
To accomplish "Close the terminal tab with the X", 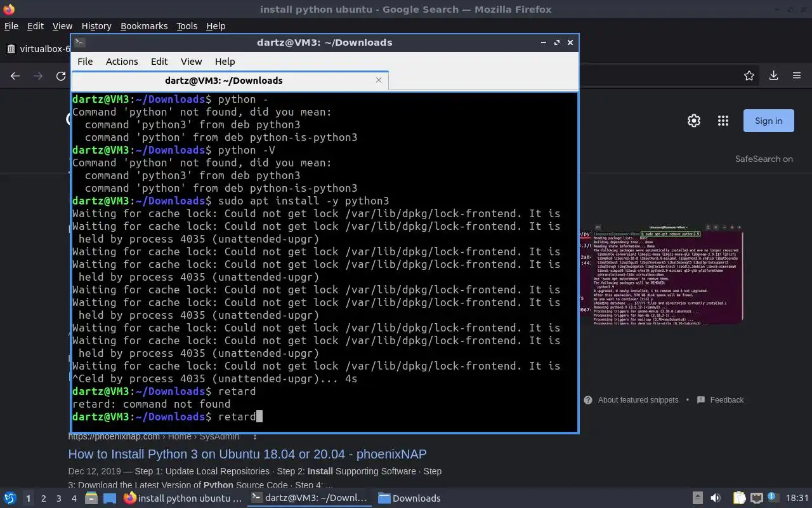I will tap(379, 80).
